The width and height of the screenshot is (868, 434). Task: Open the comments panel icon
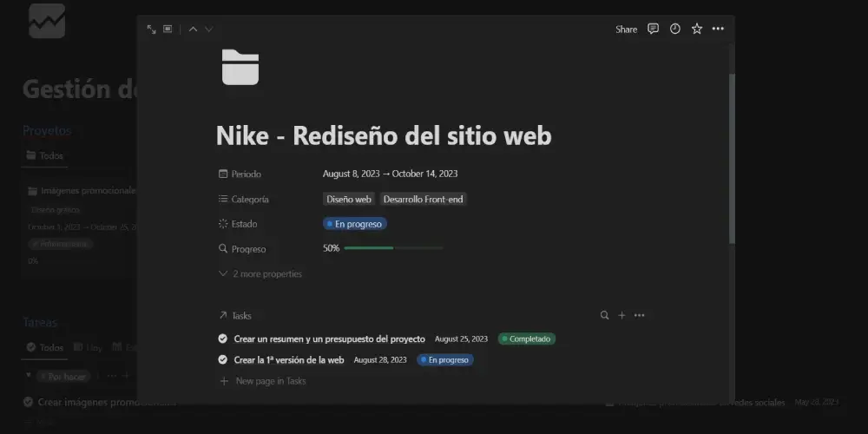[x=654, y=29]
